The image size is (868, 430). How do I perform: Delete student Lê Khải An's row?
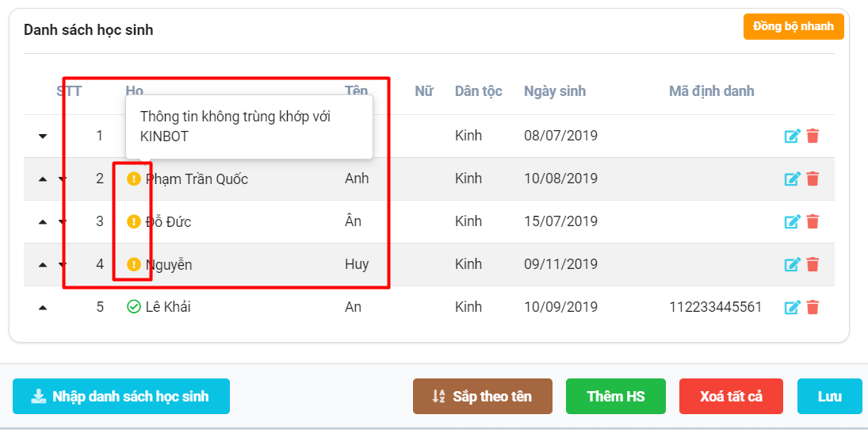[x=813, y=307]
